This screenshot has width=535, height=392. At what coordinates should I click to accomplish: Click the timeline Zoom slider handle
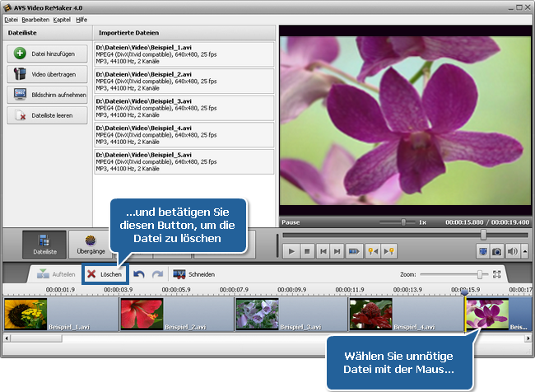tap(480, 274)
